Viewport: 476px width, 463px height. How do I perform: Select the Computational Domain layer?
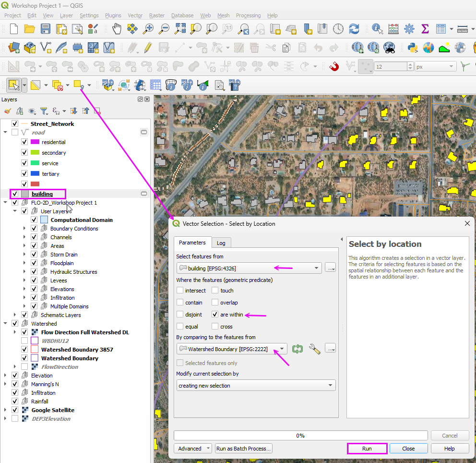pyautogui.click(x=82, y=220)
